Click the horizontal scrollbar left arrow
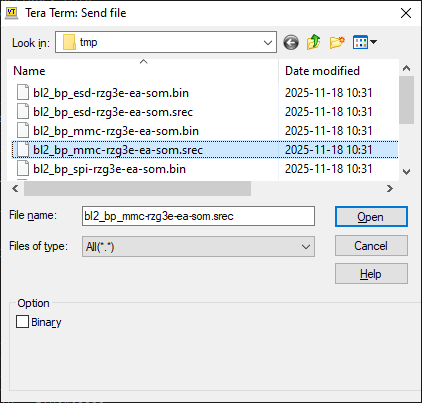 [x=15, y=188]
